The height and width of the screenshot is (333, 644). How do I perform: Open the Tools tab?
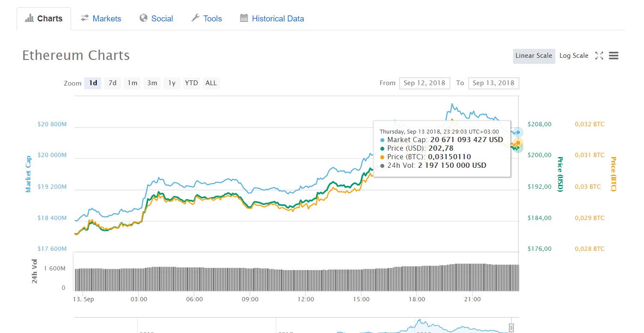pyautogui.click(x=206, y=19)
